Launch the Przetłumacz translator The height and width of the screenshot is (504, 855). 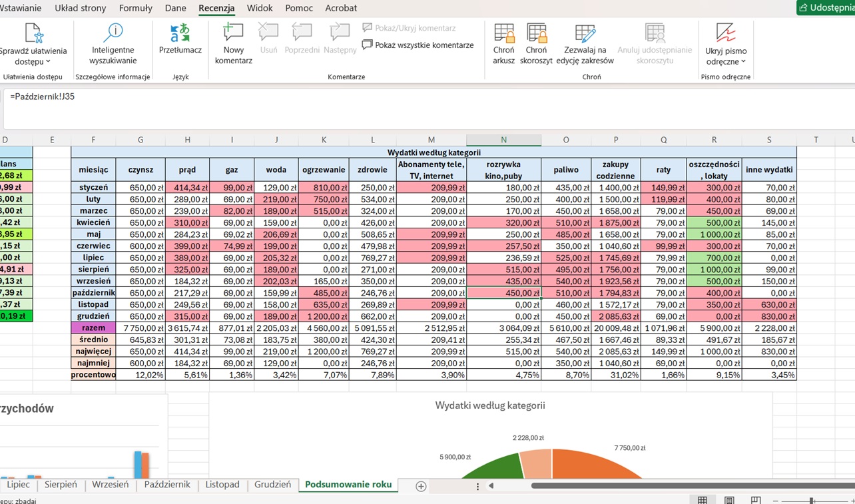180,39
